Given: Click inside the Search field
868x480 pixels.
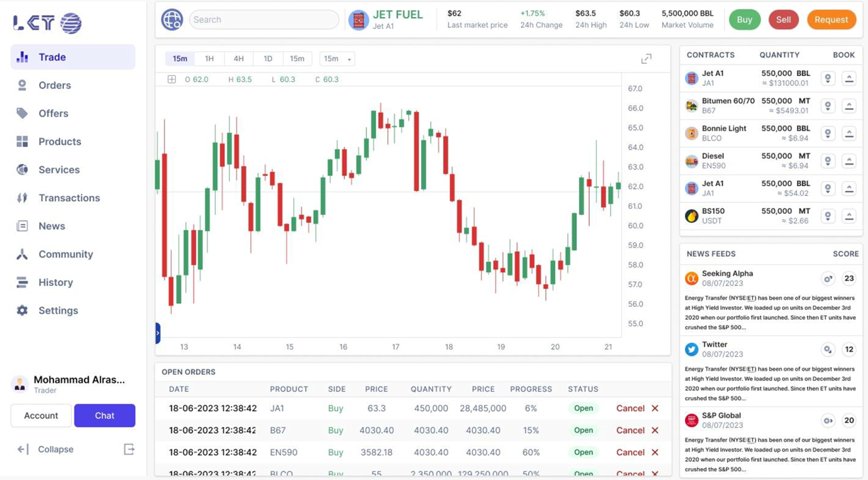Looking at the screenshot, I should click(x=264, y=20).
